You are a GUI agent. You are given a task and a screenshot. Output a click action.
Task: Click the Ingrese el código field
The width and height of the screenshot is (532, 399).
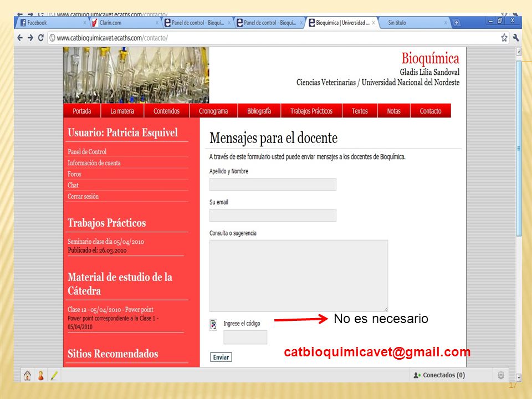[245, 337]
